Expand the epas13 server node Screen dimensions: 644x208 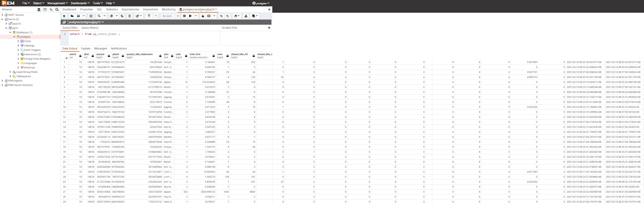pos(6,24)
